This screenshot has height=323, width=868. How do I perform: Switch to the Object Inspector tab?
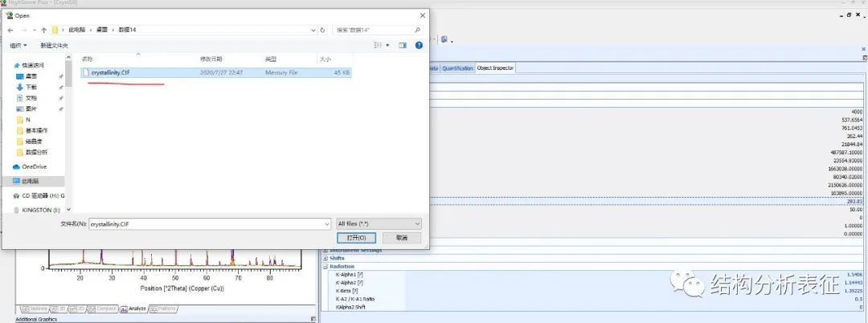pos(495,68)
